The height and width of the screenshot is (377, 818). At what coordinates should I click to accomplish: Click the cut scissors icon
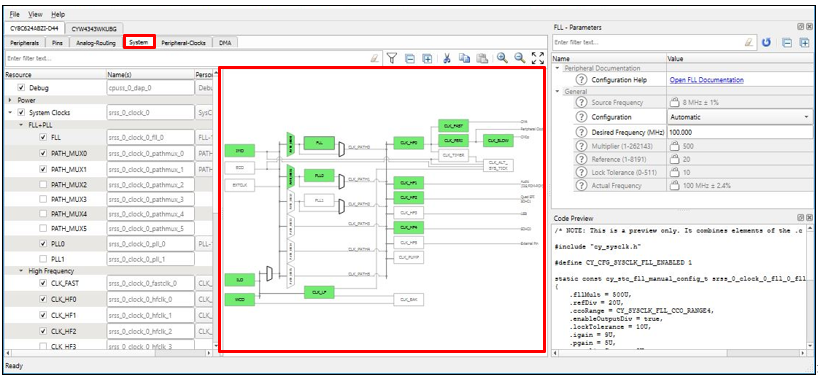[x=447, y=58]
